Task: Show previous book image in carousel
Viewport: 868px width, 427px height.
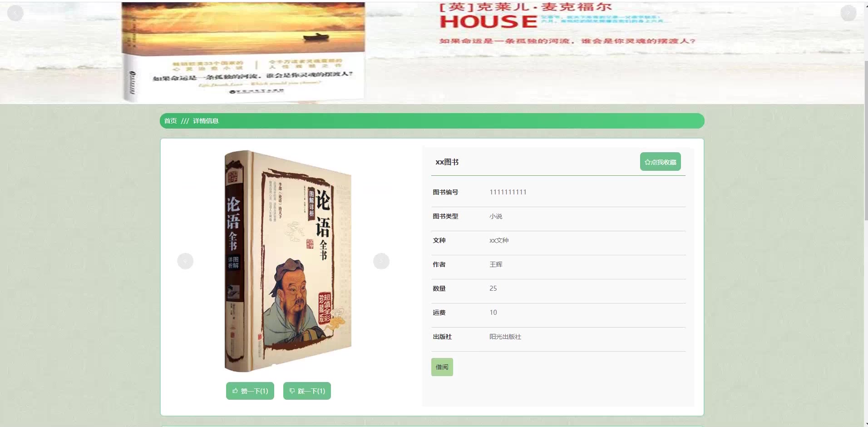Action: point(185,261)
